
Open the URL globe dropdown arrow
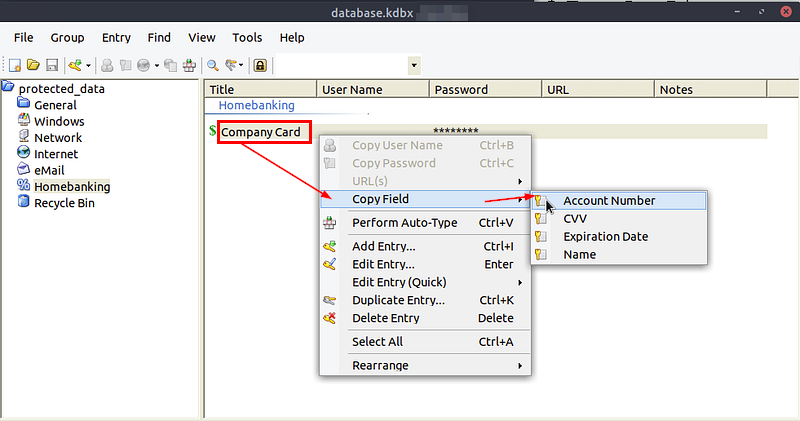click(x=157, y=65)
